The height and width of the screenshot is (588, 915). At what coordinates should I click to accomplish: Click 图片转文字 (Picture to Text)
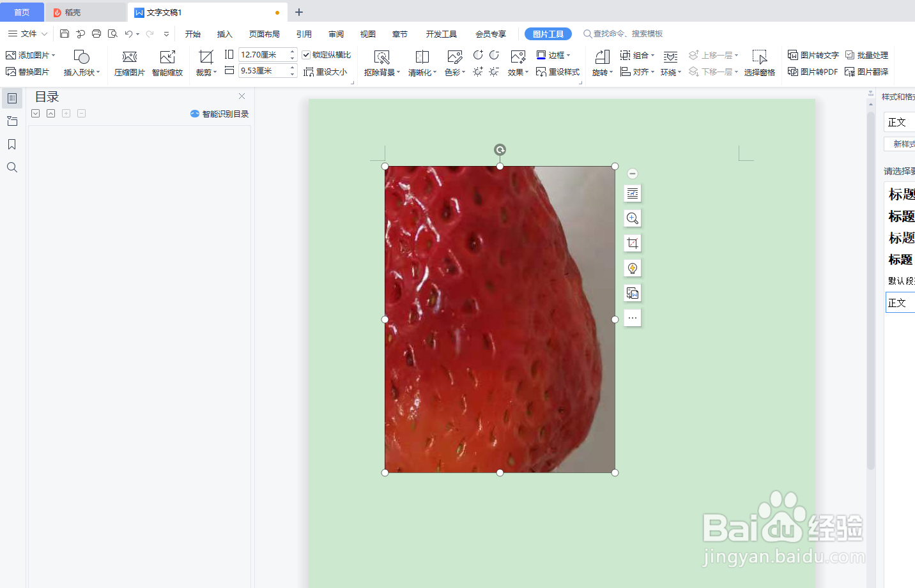point(813,56)
